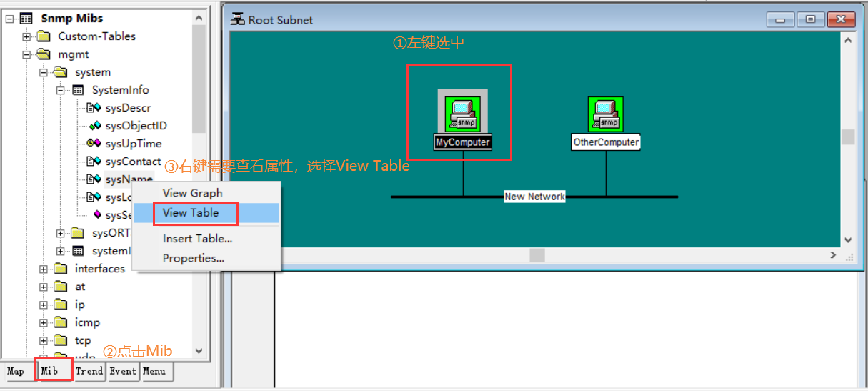Select the OtherComputer SNMP device icon
The width and height of the screenshot is (868, 391).
point(606,114)
